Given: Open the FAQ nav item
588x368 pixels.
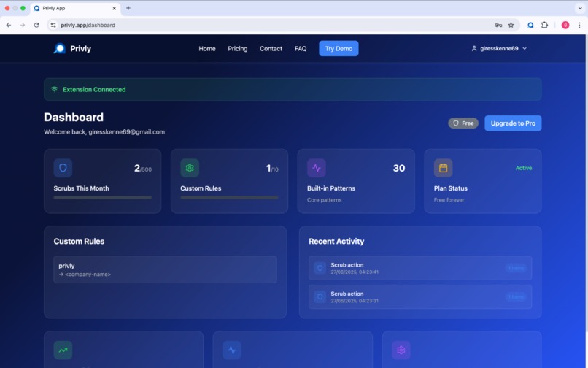Looking at the screenshot, I should pyautogui.click(x=301, y=48).
